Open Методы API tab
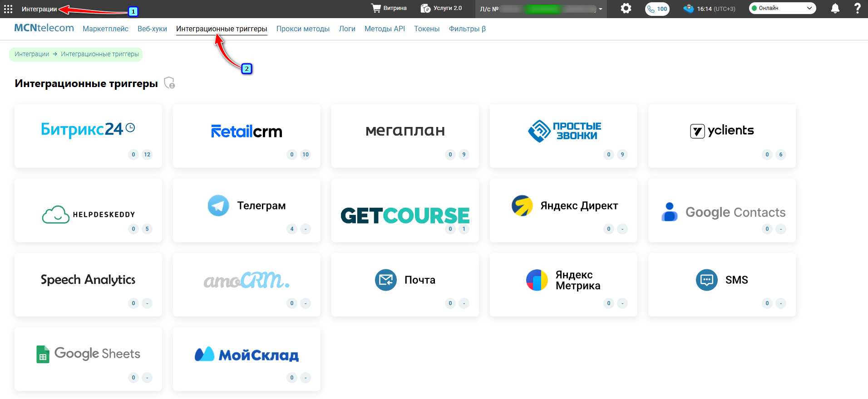This screenshot has height=399, width=868. (x=385, y=29)
